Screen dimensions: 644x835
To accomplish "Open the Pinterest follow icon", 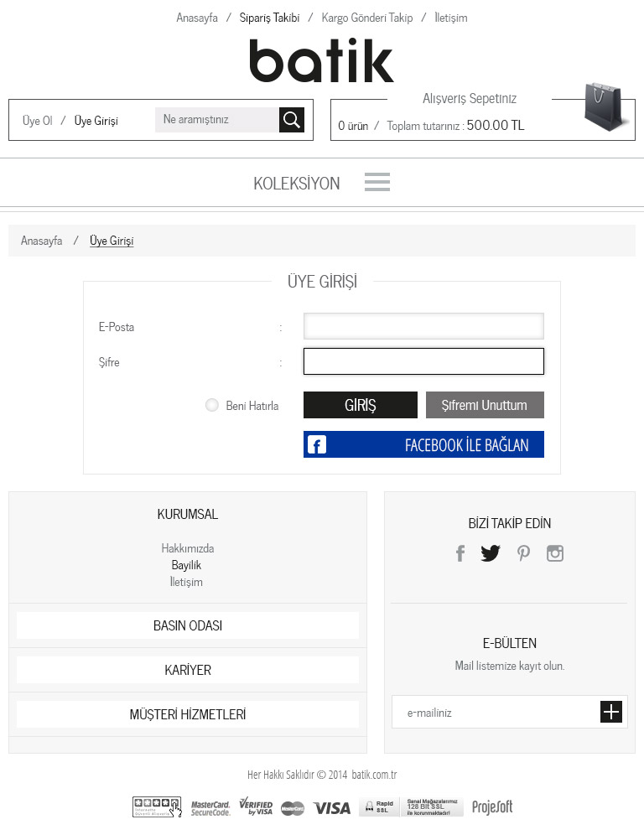I will [x=523, y=553].
